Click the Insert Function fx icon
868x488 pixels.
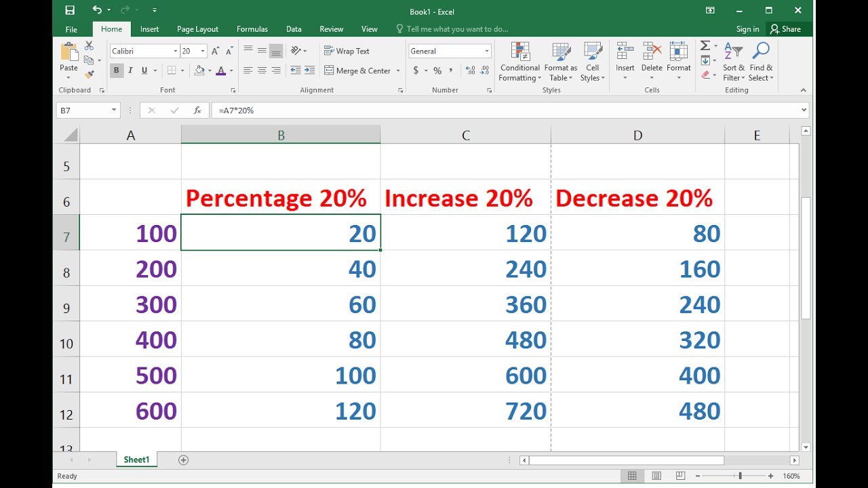[x=197, y=110]
